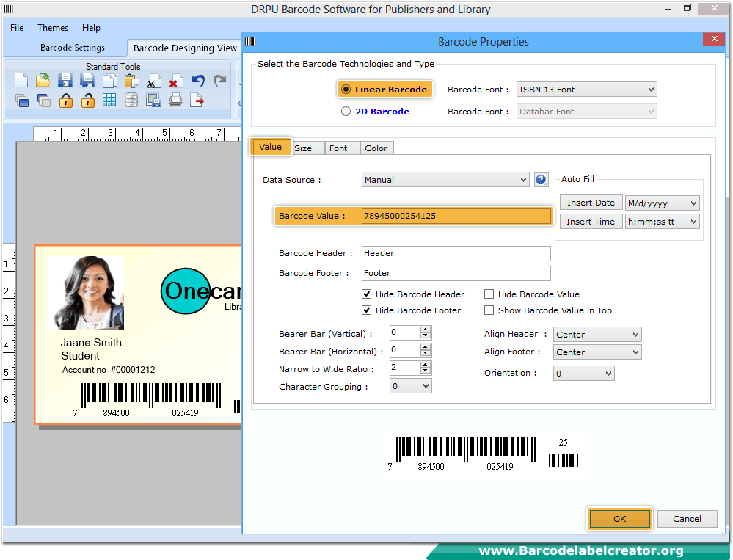Screen dimensions: 733x560
Task: Select the Value tab
Action: point(271,147)
